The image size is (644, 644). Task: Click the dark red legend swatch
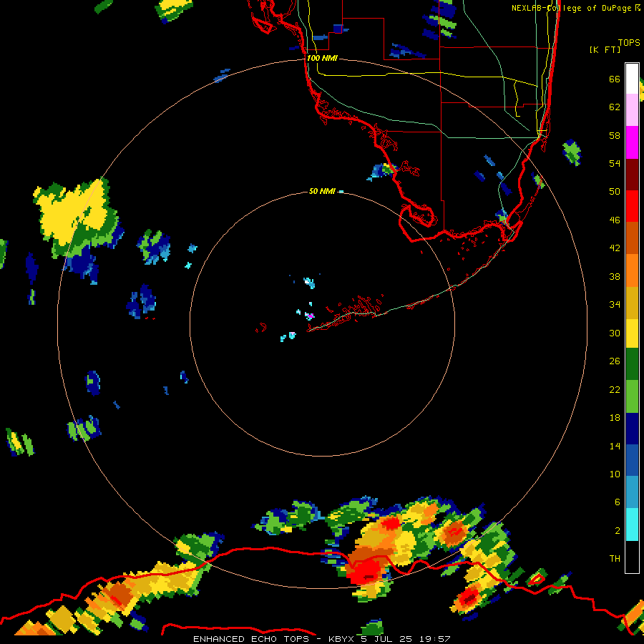[632, 175]
